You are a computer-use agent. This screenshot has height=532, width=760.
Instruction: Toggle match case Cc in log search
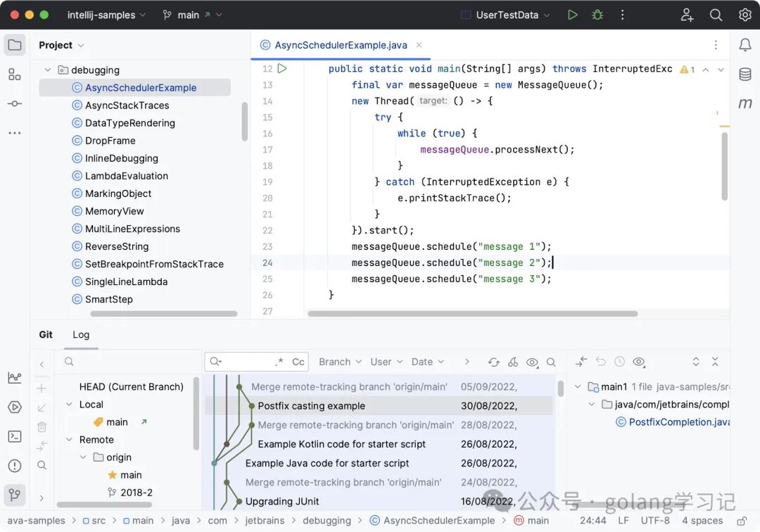click(298, 362)
